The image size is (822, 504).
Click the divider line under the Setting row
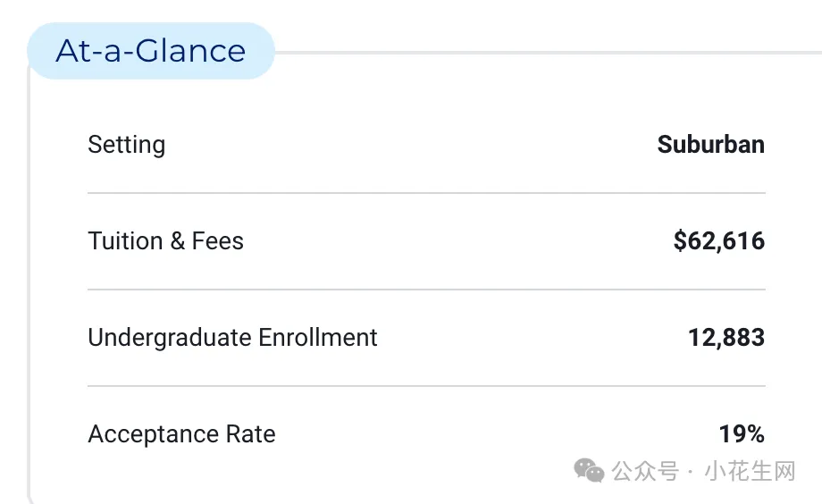426,193
